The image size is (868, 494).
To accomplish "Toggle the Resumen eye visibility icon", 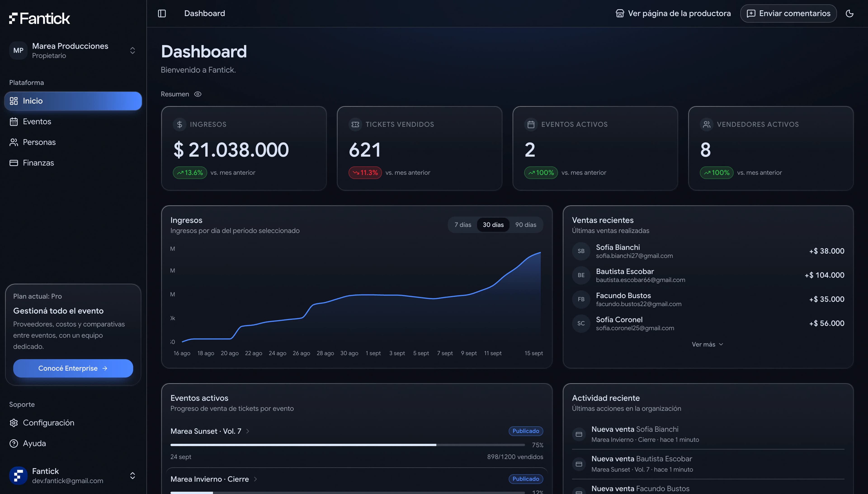I will coord(198,94).
